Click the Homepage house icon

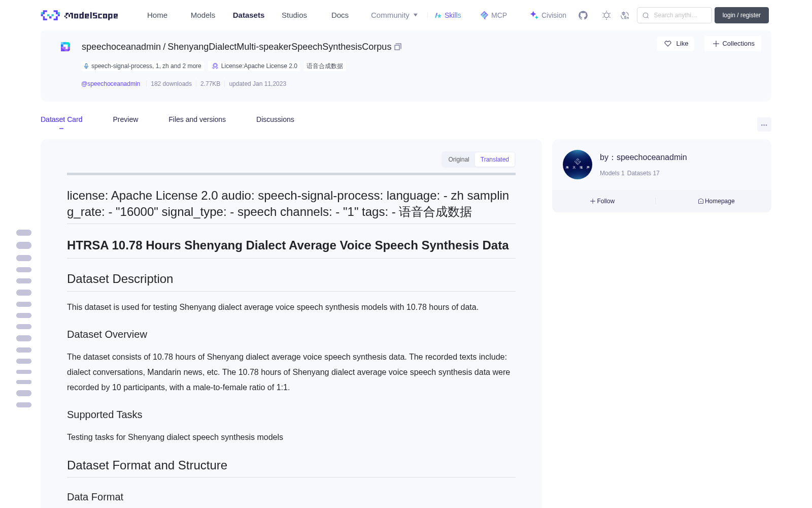pos(701,201)
